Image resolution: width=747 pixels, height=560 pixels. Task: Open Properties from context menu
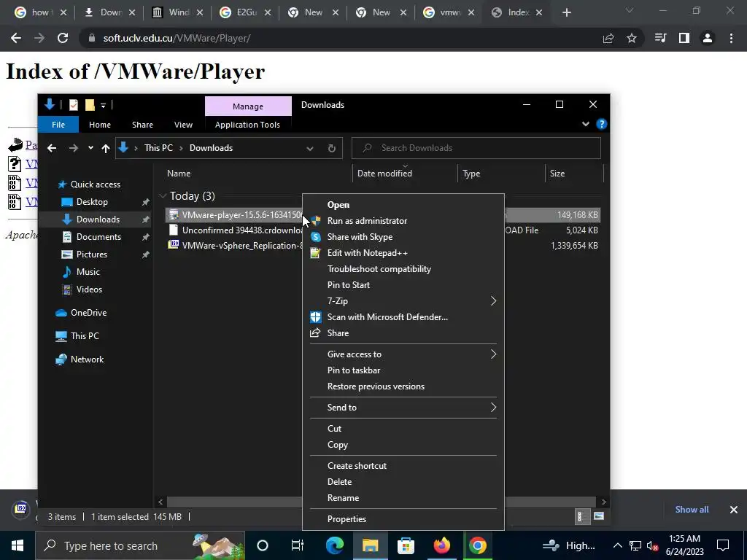[x=347, y=519]
